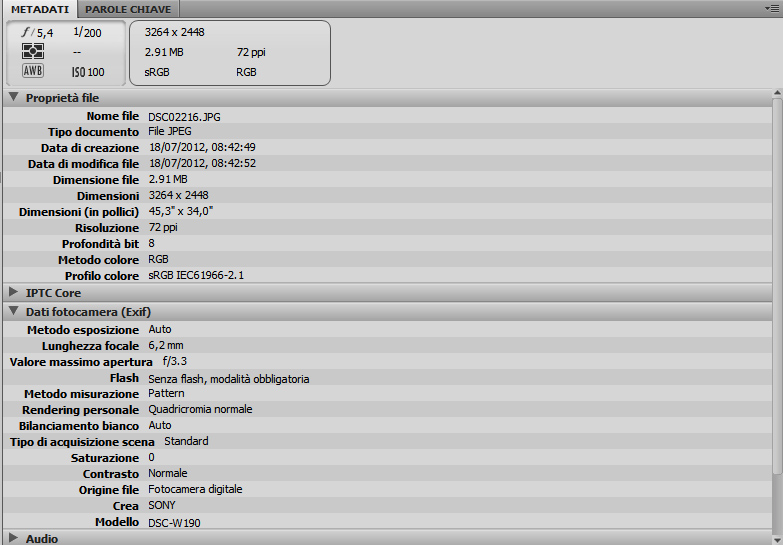Click the Lunghezza focale label
Viewport: 783px width, 545px height.
pyautogui.click(x=90, y=346)
